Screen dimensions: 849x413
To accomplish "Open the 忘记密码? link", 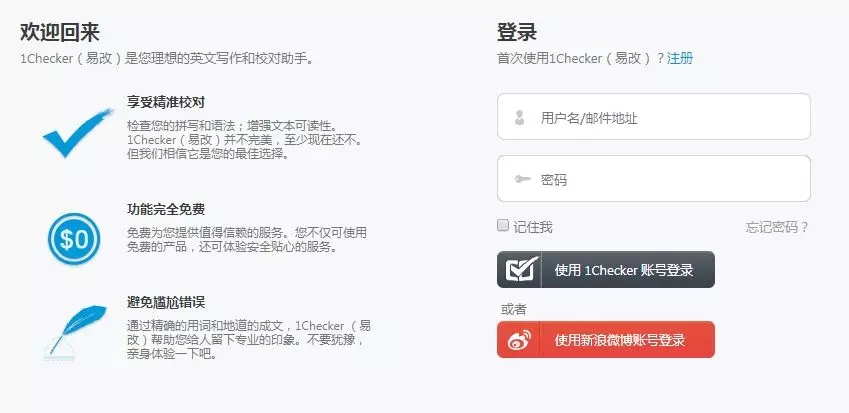I will [777, 227].
